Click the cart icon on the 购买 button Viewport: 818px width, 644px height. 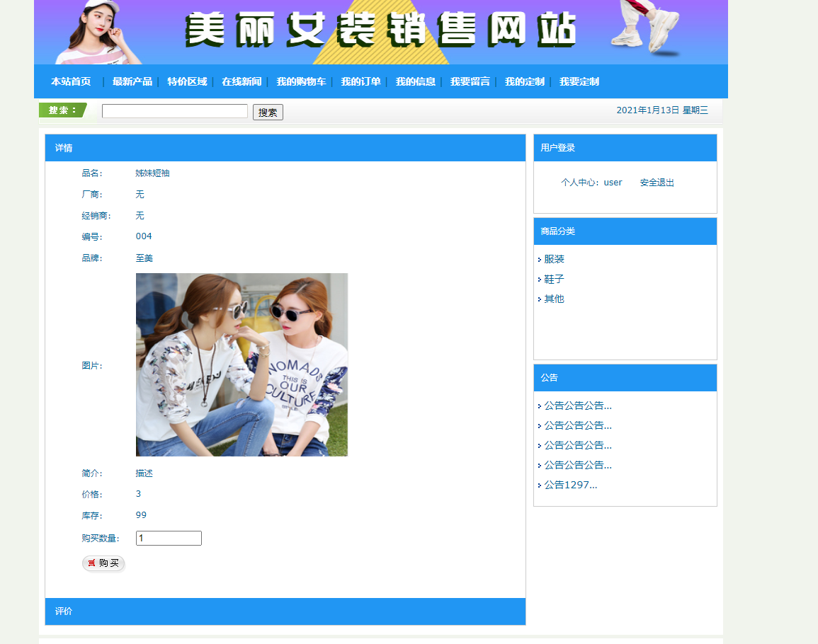[x=93, y=563]
